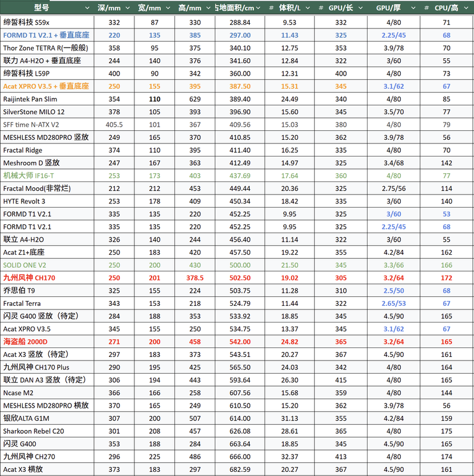Image resolution: width=474 pixels, height=476 pixels.
Task: Select the Fractal Mood(非常烂) cell
Action: pos(47,188)
